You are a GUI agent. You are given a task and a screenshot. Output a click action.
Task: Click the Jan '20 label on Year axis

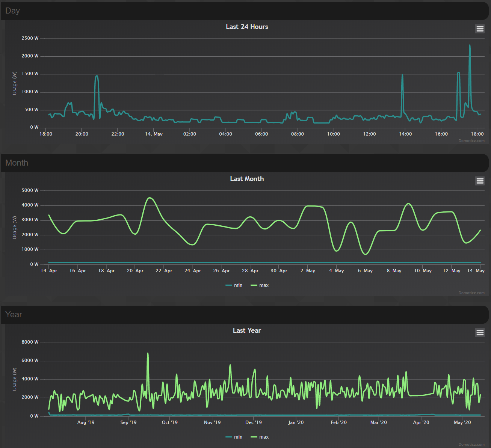coord(296,422)
